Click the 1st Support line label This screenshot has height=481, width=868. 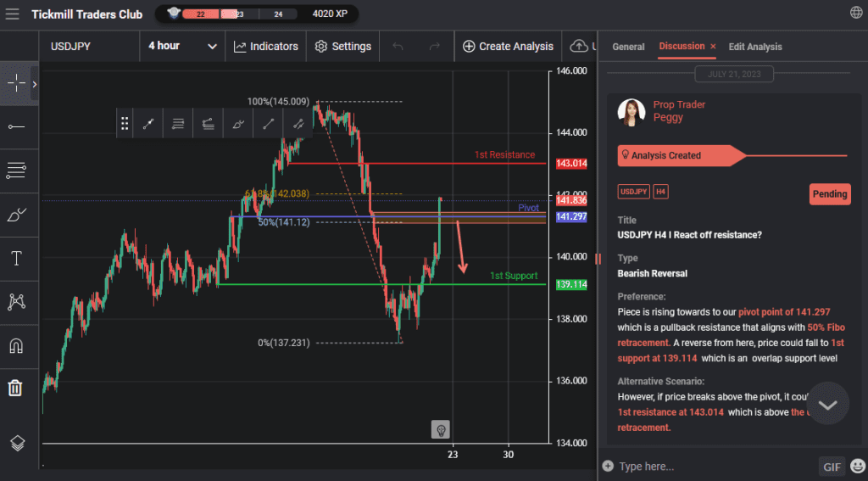513,276
